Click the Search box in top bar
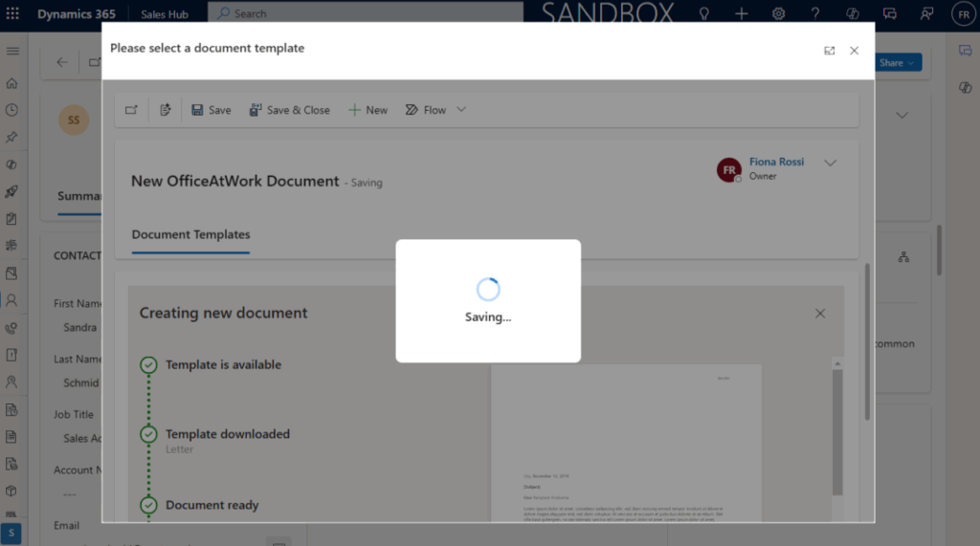The image size is (980, 546). 364,13
